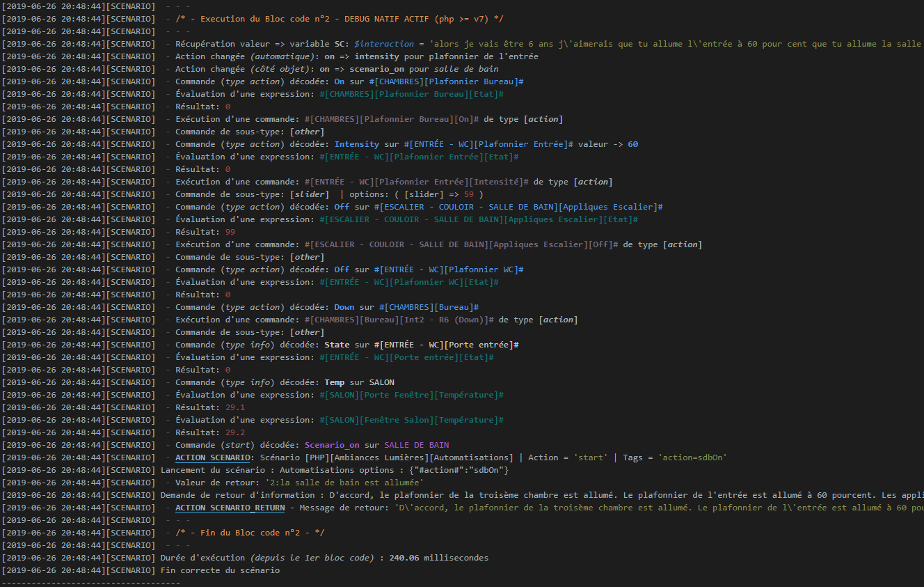Select the '$interaction' variable name
This screenshot has height=587, width=924.
tap(383, 44)
